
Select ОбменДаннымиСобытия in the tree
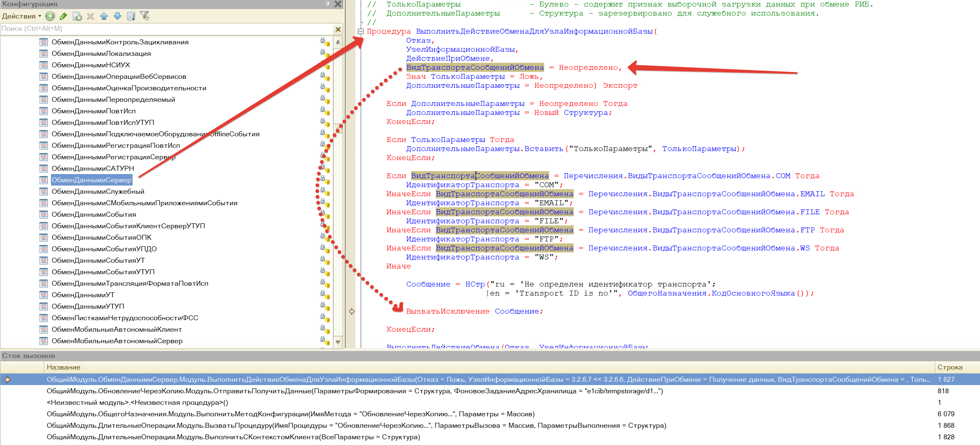pos(94,214)
